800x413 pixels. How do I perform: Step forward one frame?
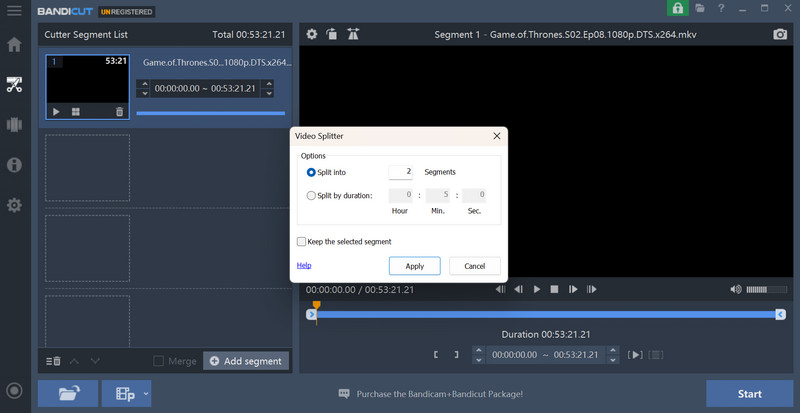573,289
